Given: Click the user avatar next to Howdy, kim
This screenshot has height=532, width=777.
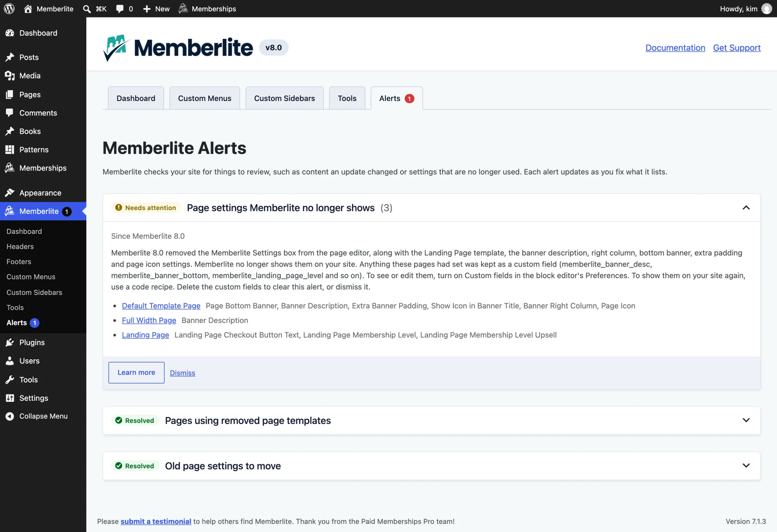Looking at the screenshot, I should tap(767, 9).
